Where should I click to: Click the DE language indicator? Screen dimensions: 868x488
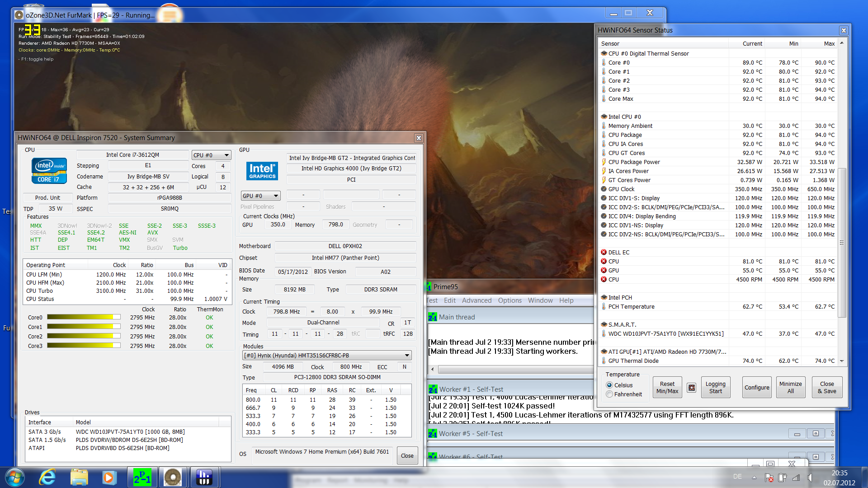(x=737, y=476)
